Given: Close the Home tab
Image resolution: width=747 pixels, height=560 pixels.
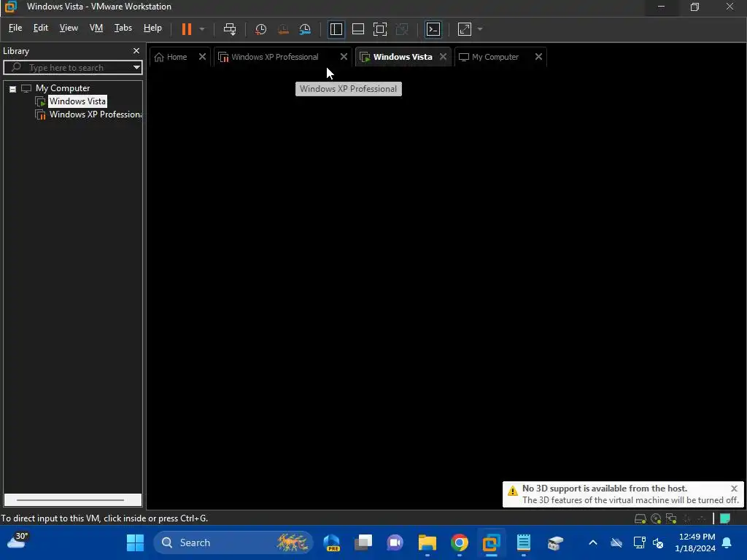Looking at the screenshot, I should click(x=202, y=57).
